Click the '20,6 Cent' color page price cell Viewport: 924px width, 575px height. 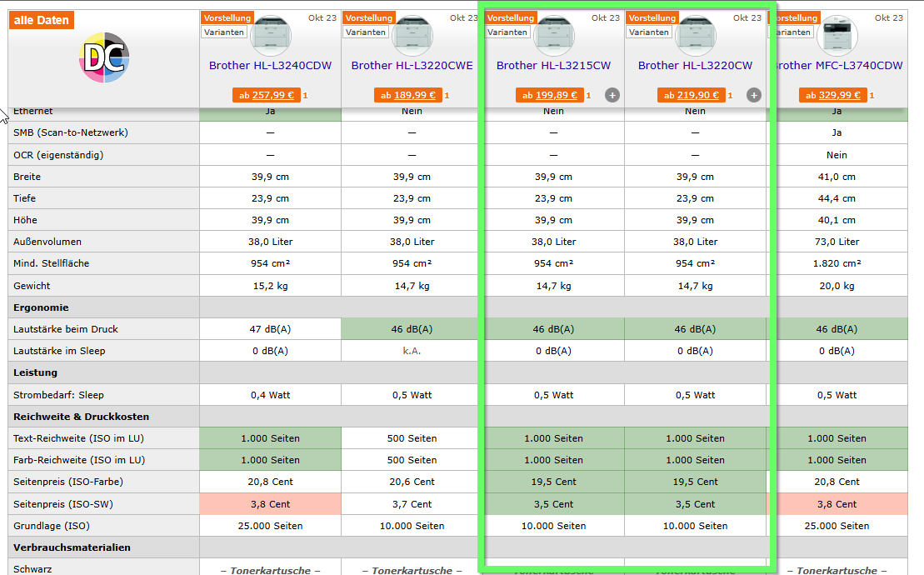point(412,482)
